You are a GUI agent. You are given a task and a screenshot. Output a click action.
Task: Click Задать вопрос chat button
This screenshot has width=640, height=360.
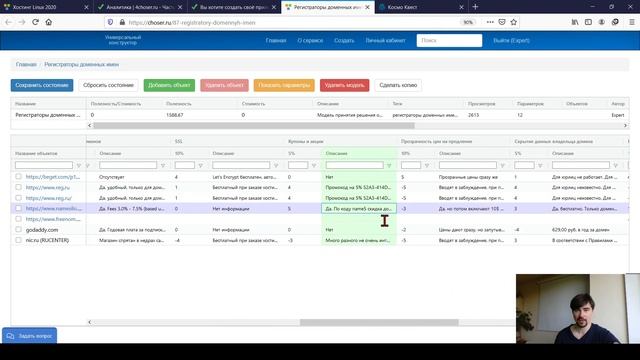pyautogui.click(x=29, y=336)
